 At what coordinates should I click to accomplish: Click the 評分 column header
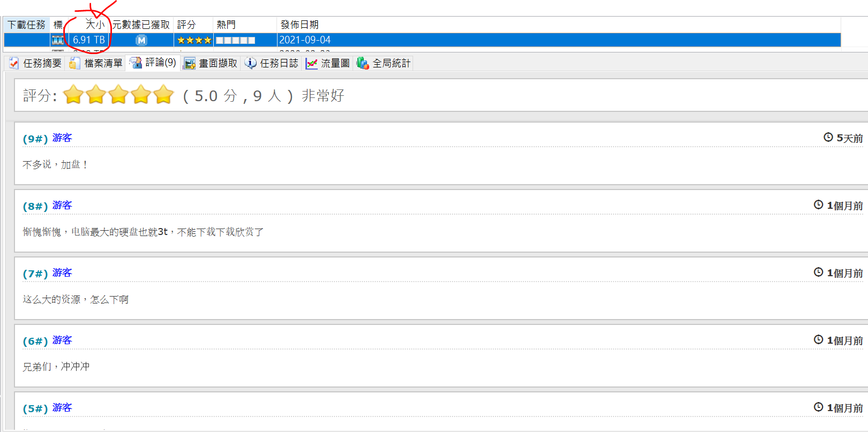point(186,25)
